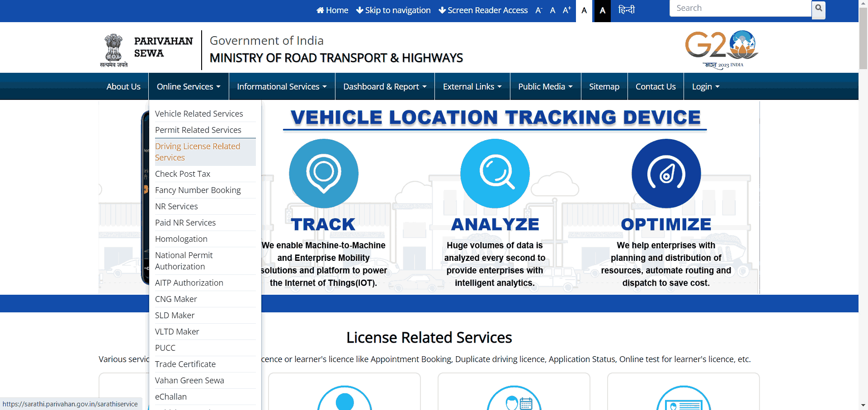This screenshot has width=868, height=410.
Task: Click the page vertical scrollbar thumb
Action: (863, 38)
